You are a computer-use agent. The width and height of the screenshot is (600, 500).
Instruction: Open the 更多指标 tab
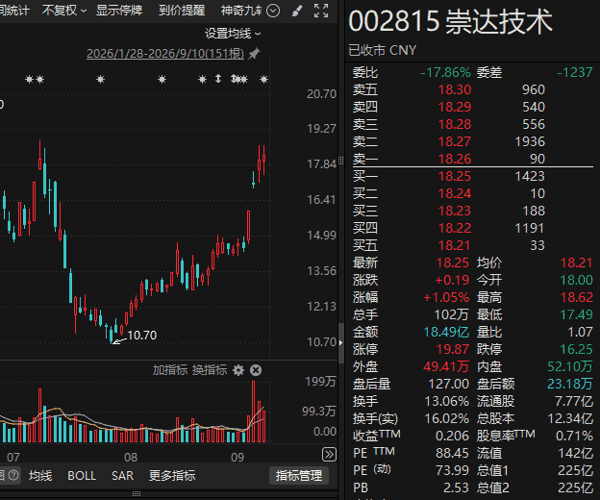[x=172, y=476]
